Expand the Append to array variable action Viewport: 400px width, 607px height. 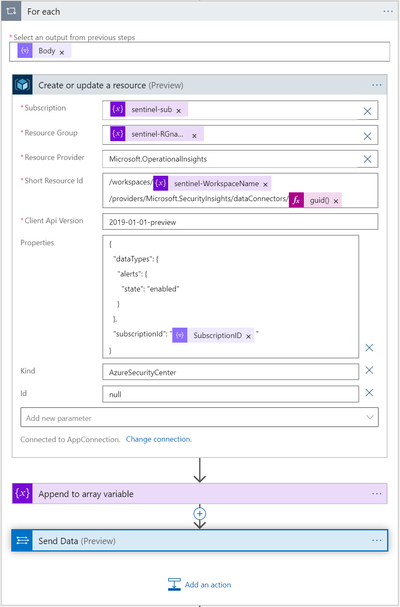point(199,494)
